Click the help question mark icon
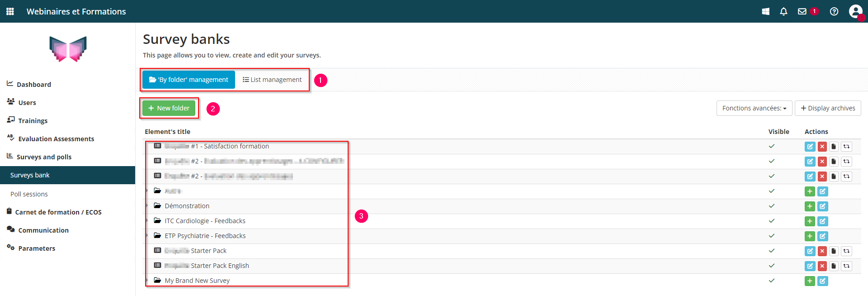The image size is (868, 296). (834, 11)
